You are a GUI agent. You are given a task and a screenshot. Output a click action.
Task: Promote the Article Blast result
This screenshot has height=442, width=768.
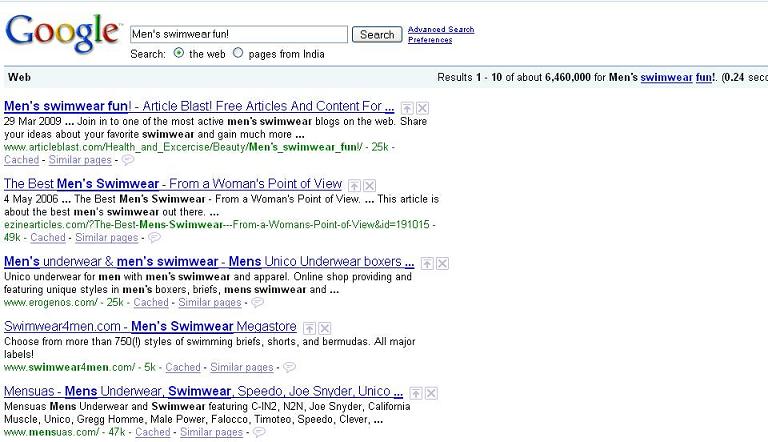[407, 108]
